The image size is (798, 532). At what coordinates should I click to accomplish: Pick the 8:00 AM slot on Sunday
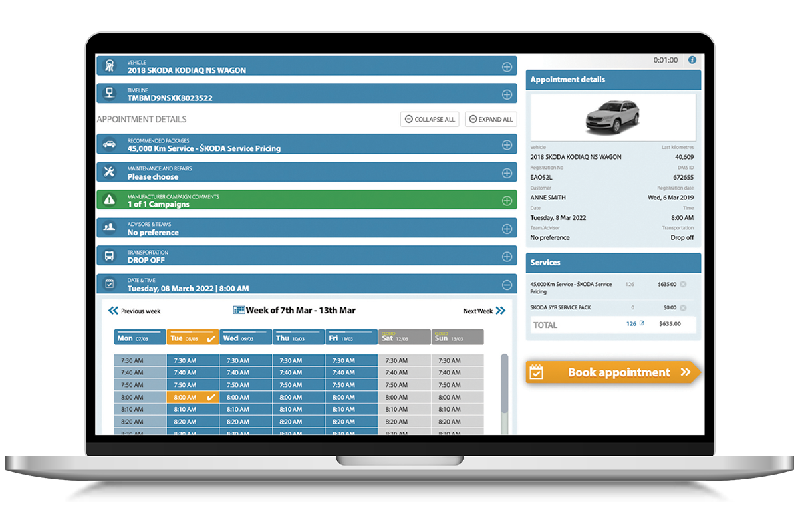[x=458, y=397]
